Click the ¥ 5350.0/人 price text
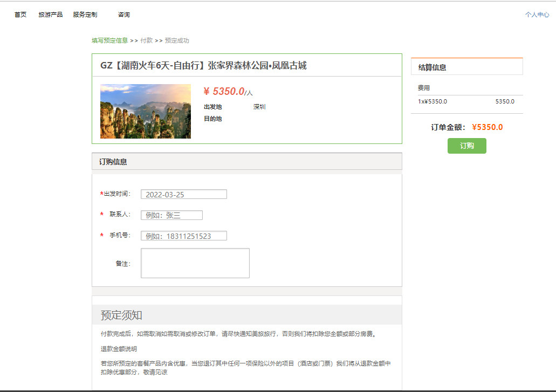556x392 pixels. pos(228,92)
